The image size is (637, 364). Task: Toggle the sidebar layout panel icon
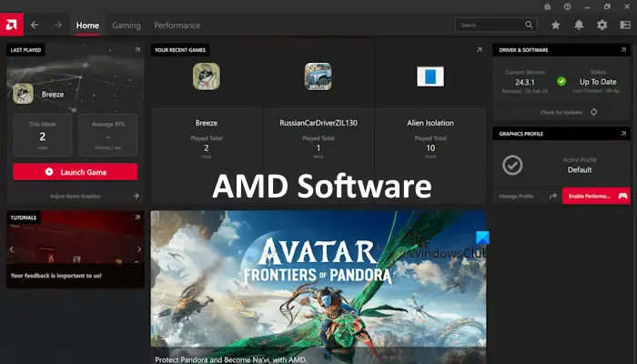tap(625, 25)
